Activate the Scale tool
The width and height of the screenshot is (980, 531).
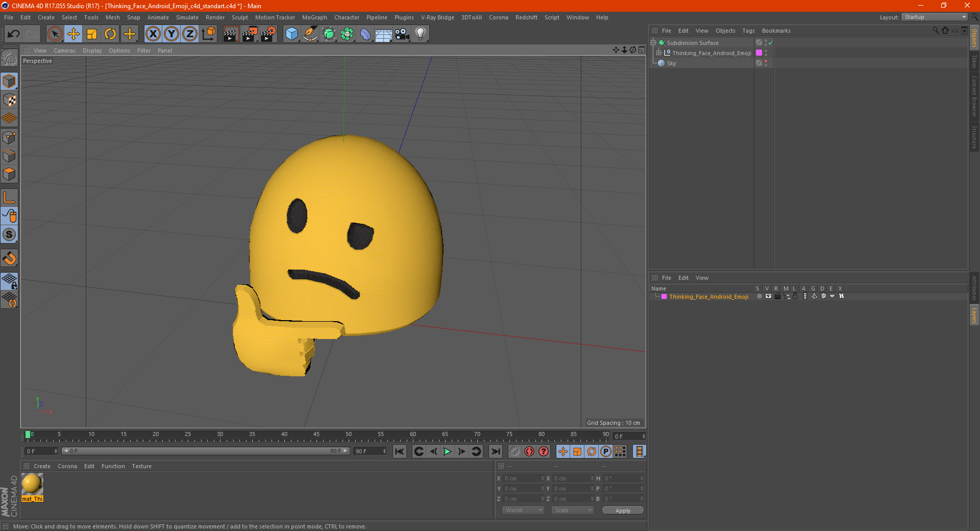point(92,34)
